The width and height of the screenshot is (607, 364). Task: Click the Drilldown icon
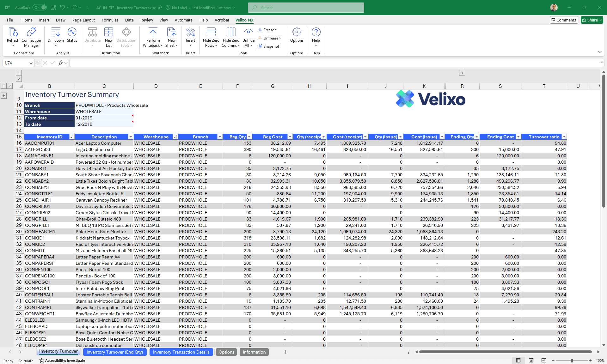pyautogui.click(x=56, y=32)
